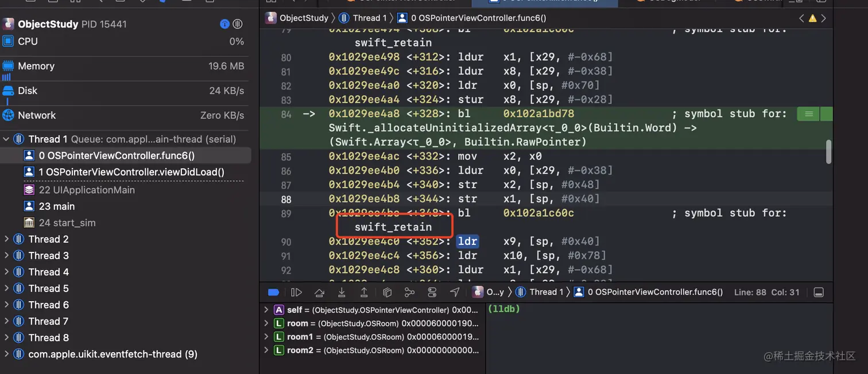The height and width of the screenshot is (374, 868).
Task: Select stack frame 1 OSPointerViewController.viewDidLoad()
Action: pyautogui.click(x=126, y=172)
